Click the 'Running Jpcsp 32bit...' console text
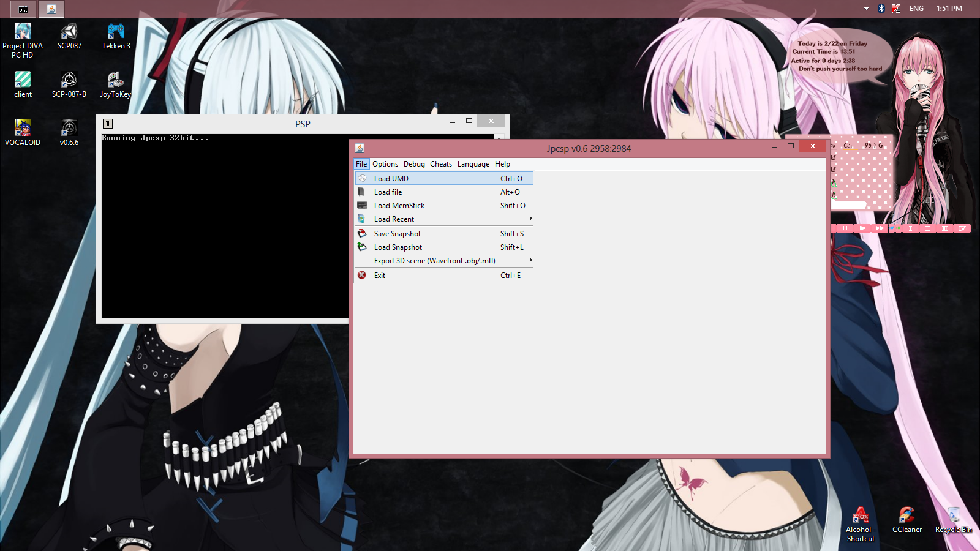980x551 pixels. [155, 138]
